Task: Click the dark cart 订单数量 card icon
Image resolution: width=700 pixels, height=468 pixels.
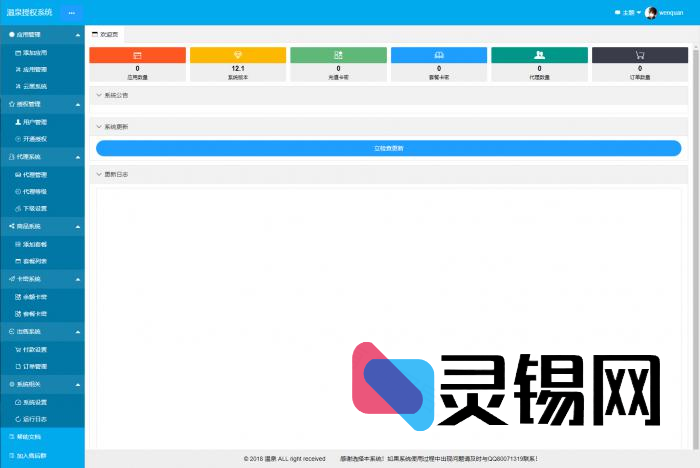Action: [640, 55]
